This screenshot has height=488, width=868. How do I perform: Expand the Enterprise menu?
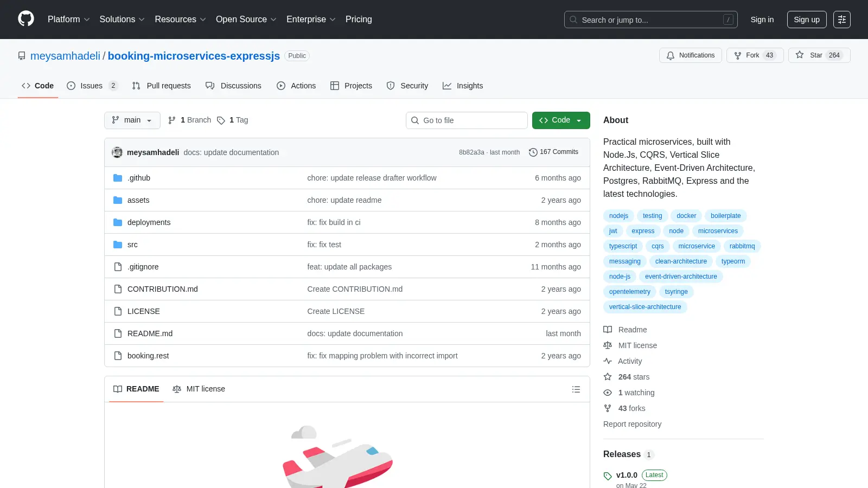311,20
